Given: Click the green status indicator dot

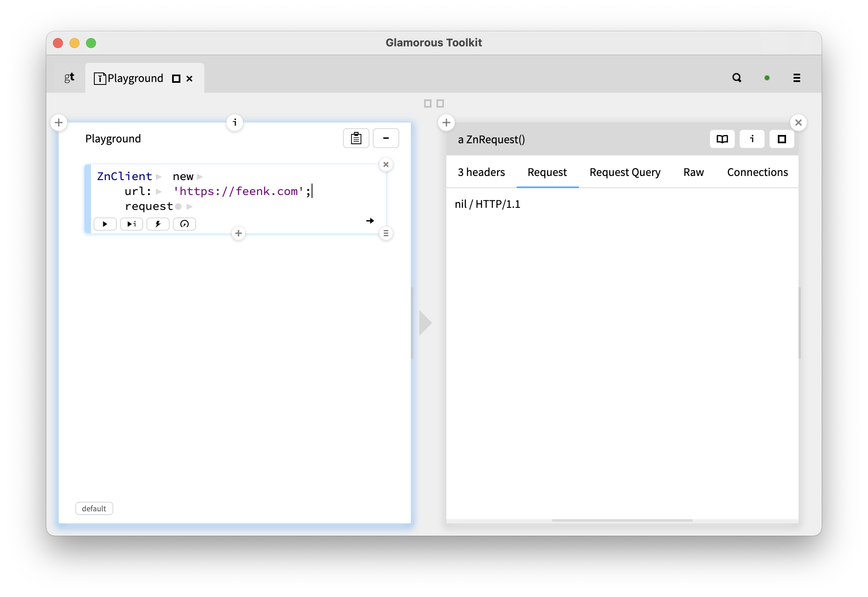Looking at the screenshot, I should [x=767, y=78].
